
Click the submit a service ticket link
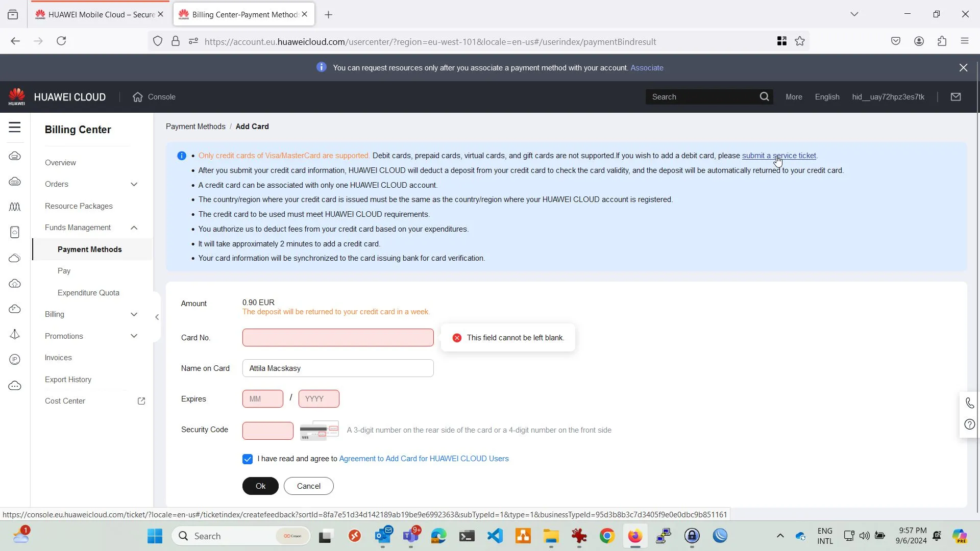[779, 156]
